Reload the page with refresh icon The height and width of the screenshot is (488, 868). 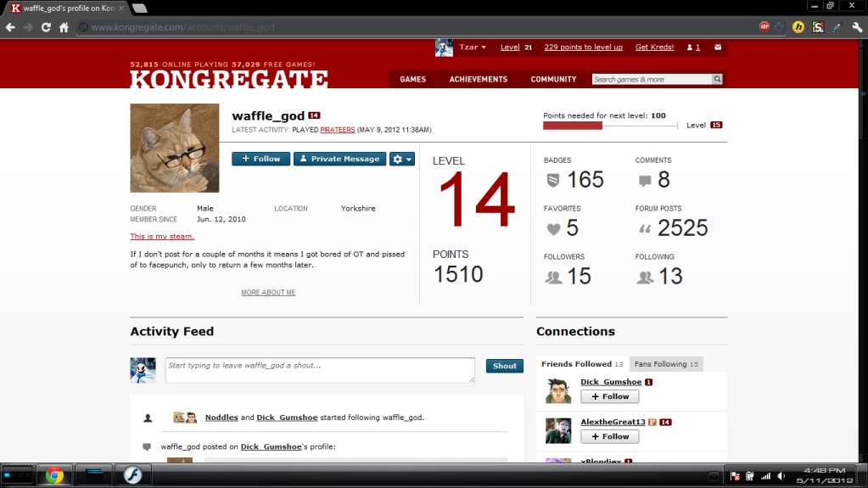pos(46,27)
